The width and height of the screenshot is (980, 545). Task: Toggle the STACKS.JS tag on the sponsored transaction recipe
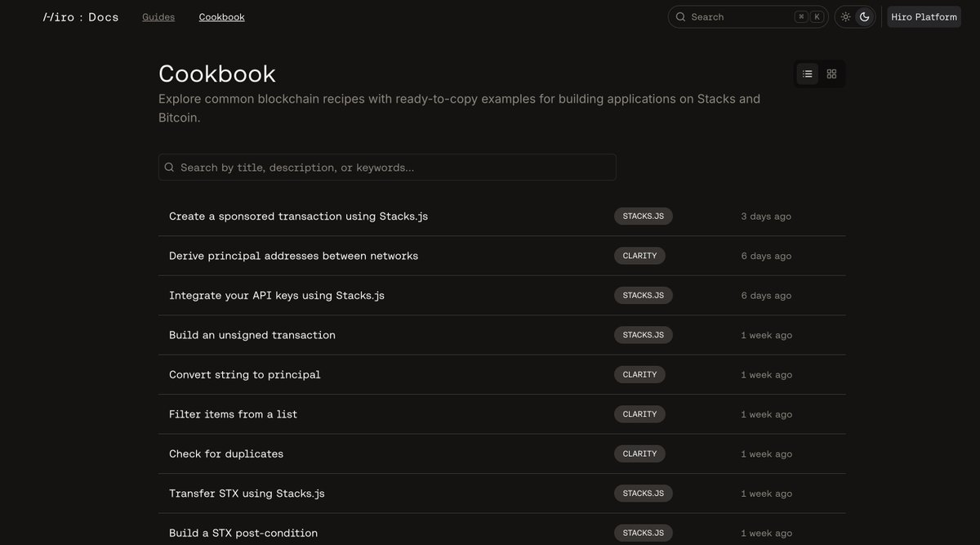[643, 216]
